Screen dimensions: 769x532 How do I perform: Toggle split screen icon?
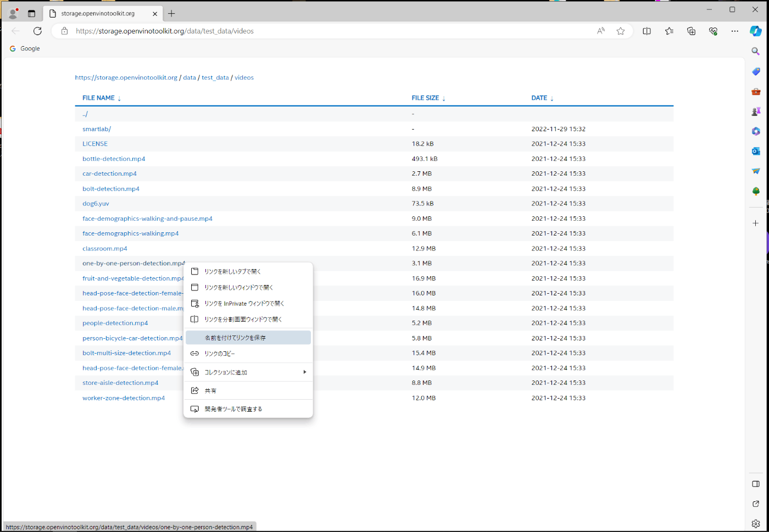coord(647,31)
